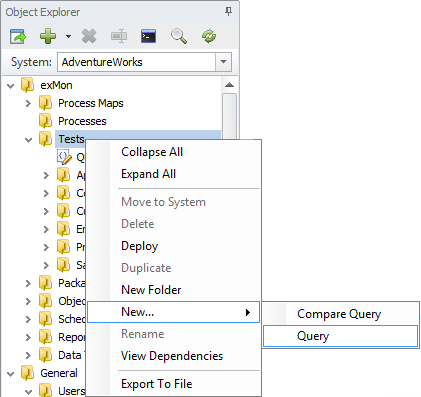The image size is (421, 397).
Task: Click the magnifying glass search icon
Action: click(x=179, y=36)
